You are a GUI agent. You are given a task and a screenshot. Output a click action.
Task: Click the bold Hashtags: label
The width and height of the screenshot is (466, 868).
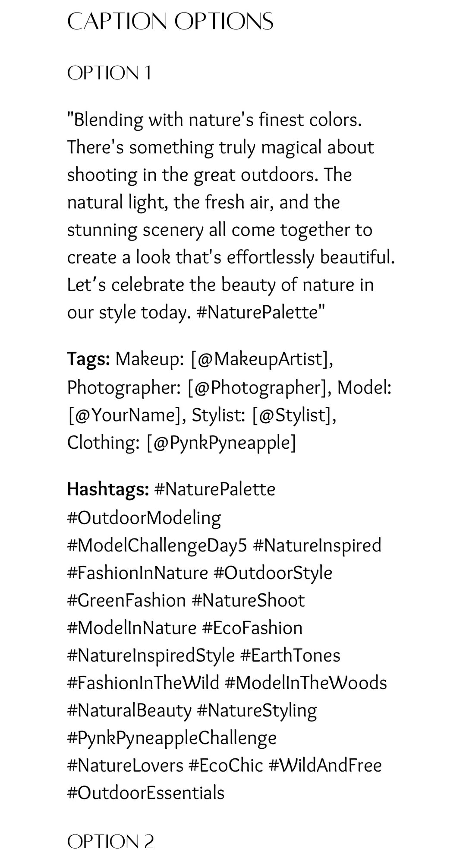click(108, 489)
